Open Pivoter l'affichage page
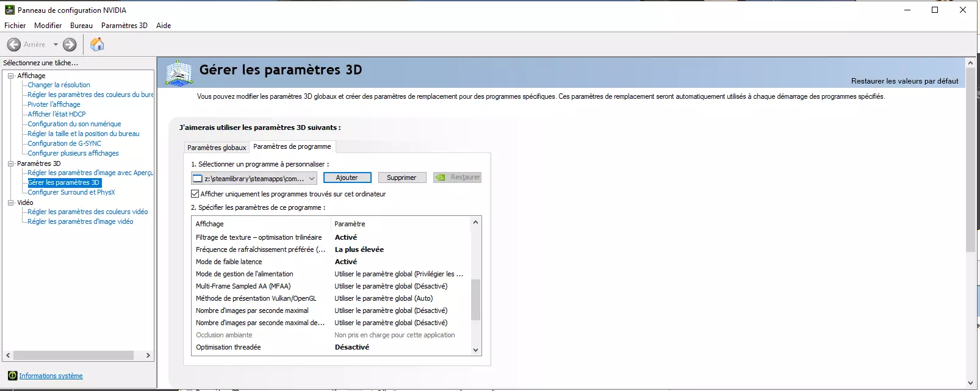This screenshot has height=391, width=980. click(54, 104)
